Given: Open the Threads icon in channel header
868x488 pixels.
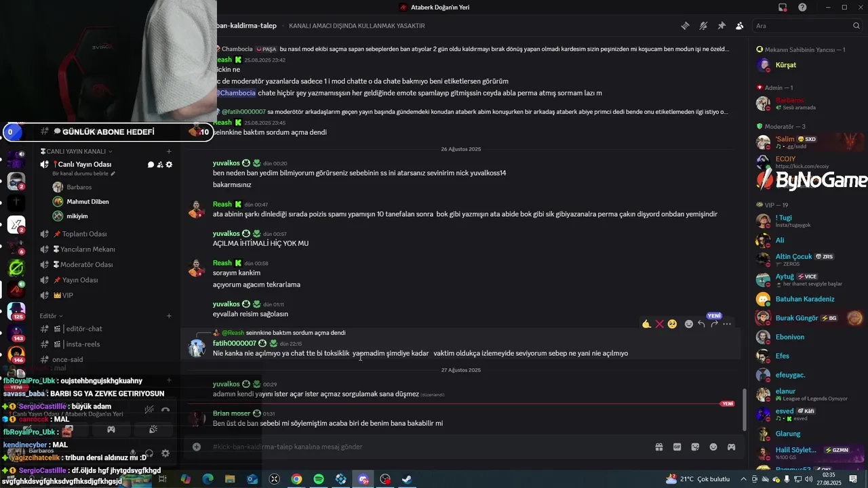Looking at the screenshot, I should click(x=686, y=26).
